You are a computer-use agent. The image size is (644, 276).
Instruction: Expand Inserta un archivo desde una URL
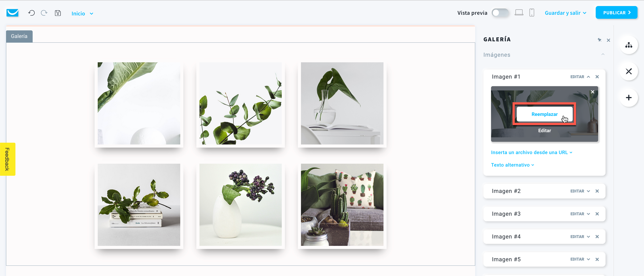(x=532, y=153)
